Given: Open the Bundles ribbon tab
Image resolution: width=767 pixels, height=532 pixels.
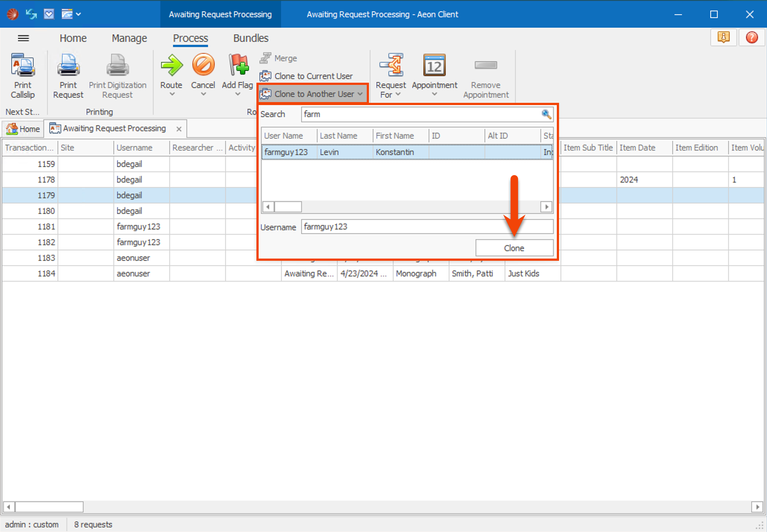Looking at the screenshot, I should [250, 38].
